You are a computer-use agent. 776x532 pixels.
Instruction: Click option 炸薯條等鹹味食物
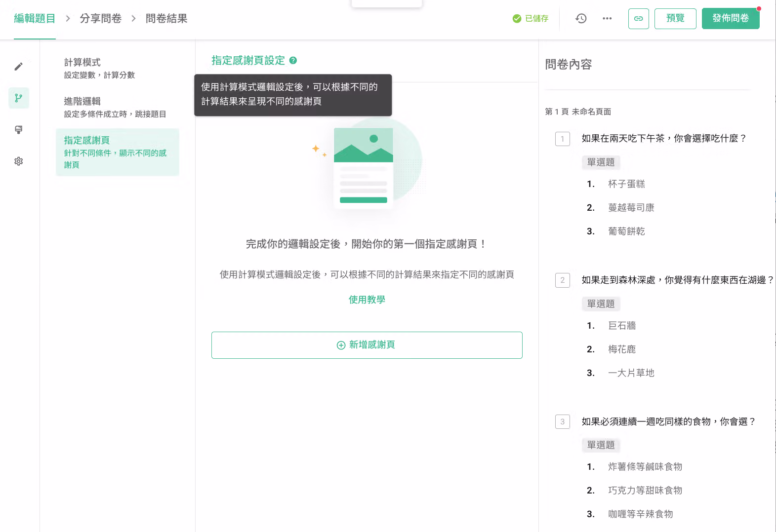coord(645,467)
